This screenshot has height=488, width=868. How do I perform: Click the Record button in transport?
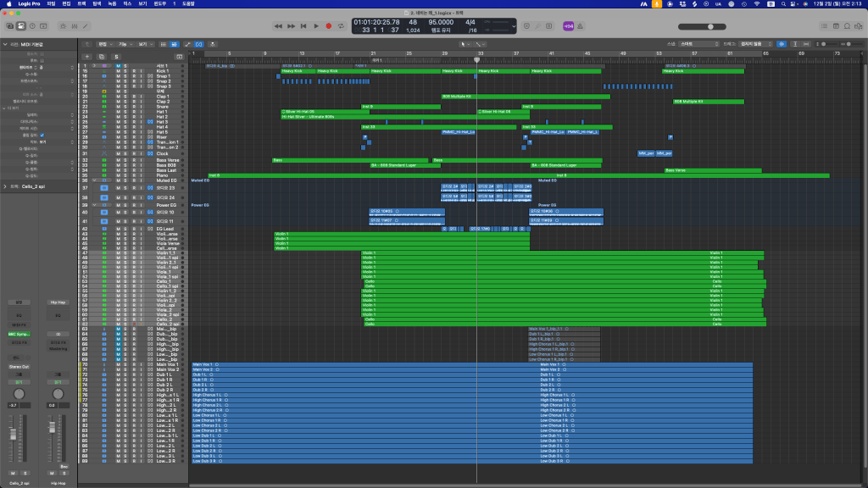click(x=328, y=26)
